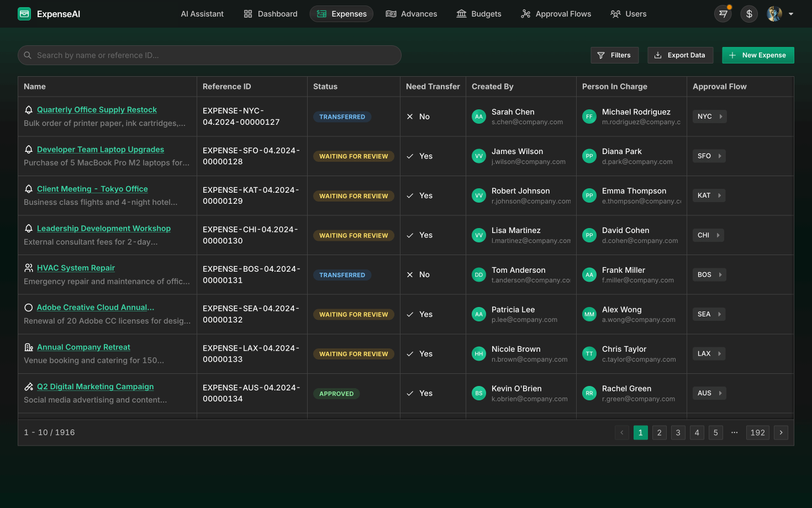Open the notifications flag icon
The height and width of the screenshot is (508, 812).
coord(723,14)
